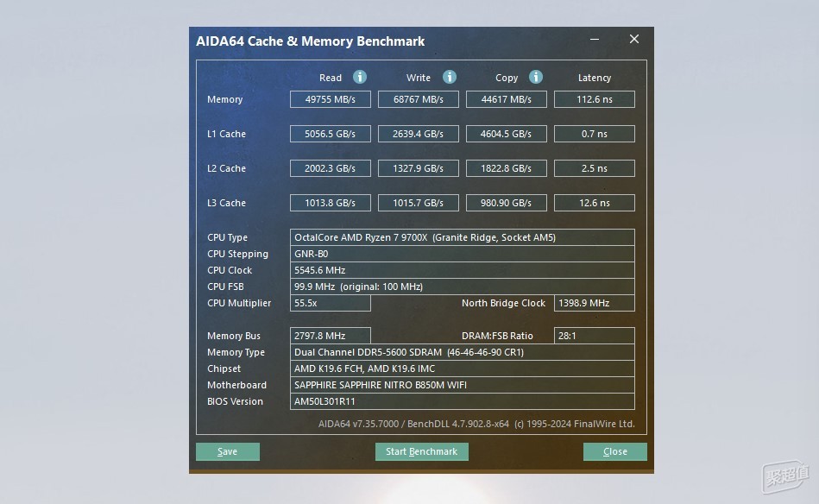Click the Latency column header
This screenshot has width=819, height=504.
(x=595, y=78)
